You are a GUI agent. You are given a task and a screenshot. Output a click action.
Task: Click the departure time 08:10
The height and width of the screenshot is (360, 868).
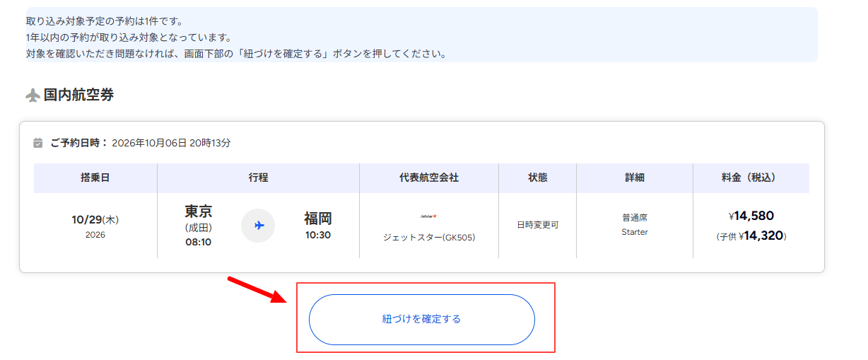[199, 242]
